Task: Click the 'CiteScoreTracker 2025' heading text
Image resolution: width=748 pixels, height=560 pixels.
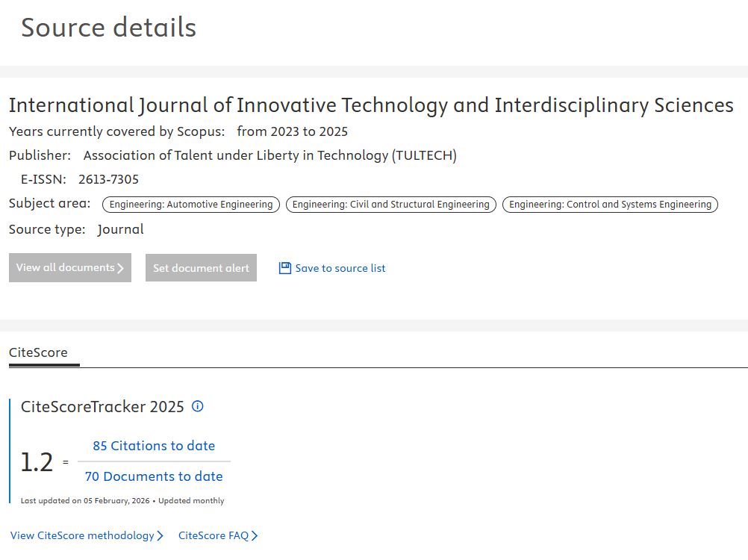Action: pyautogui.click(x=102, y=406)
